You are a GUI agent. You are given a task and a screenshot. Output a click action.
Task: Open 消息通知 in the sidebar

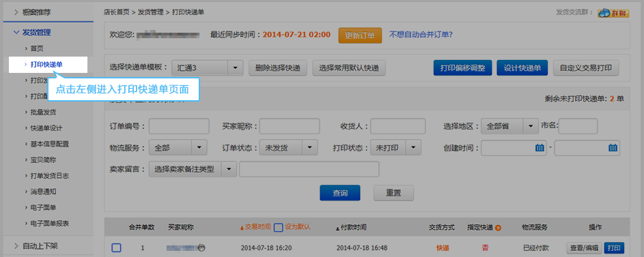(x=43, y=192)
